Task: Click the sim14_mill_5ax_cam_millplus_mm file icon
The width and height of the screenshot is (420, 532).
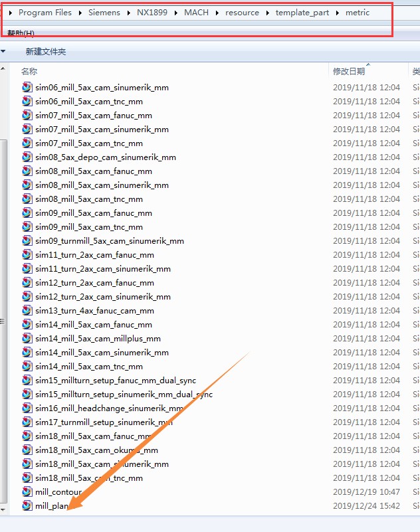Action: 27,338
